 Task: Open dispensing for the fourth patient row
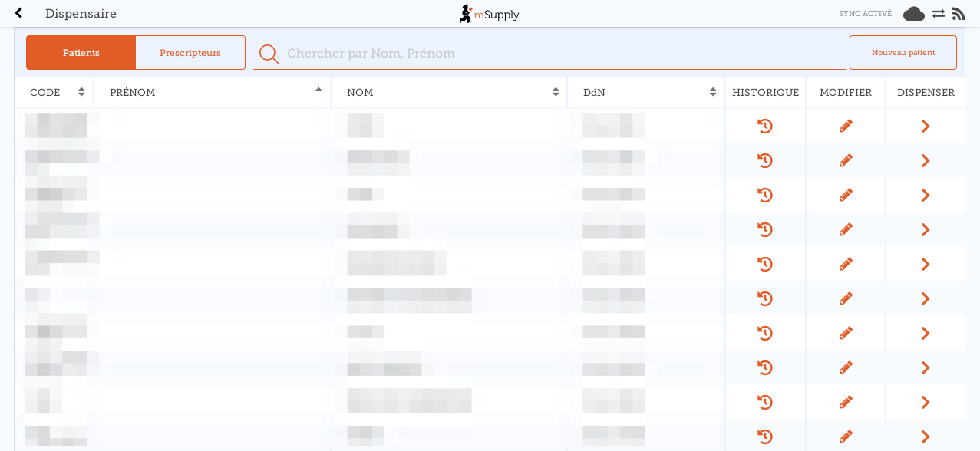(926, 229)
